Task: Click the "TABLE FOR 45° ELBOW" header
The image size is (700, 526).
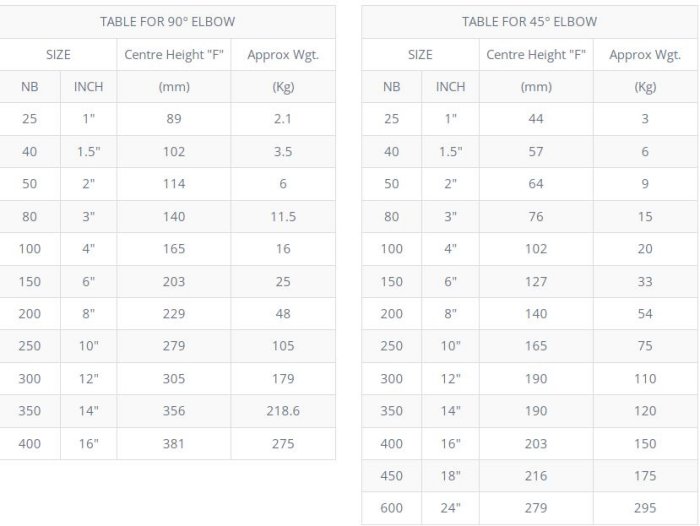Action: click(x=529, y=21)
